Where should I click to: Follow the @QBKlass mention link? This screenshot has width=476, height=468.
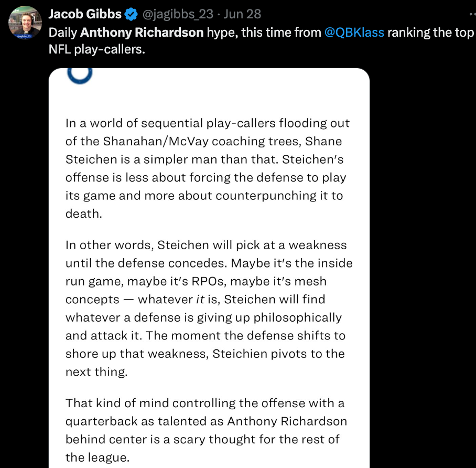[x=354, y=33]
